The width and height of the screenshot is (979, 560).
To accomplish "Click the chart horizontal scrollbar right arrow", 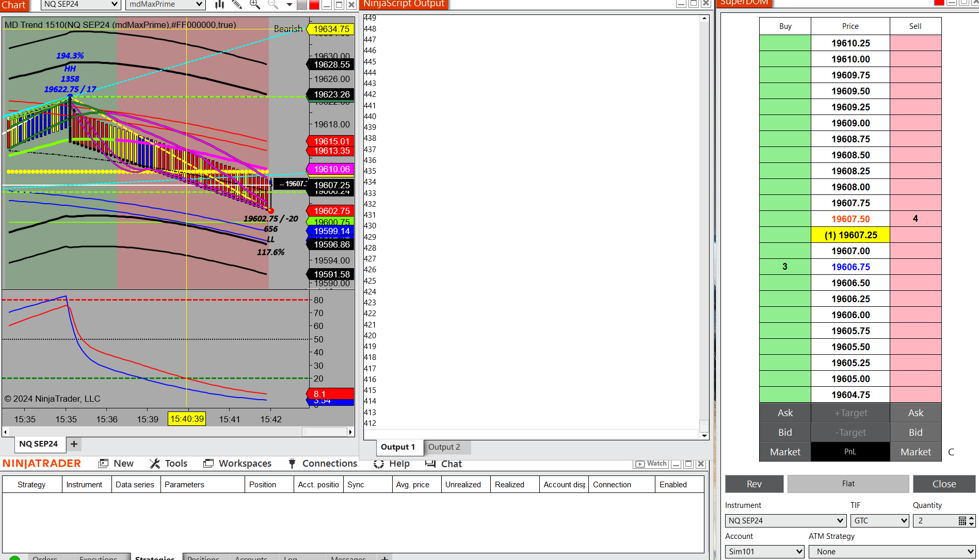I will [350, 432].
